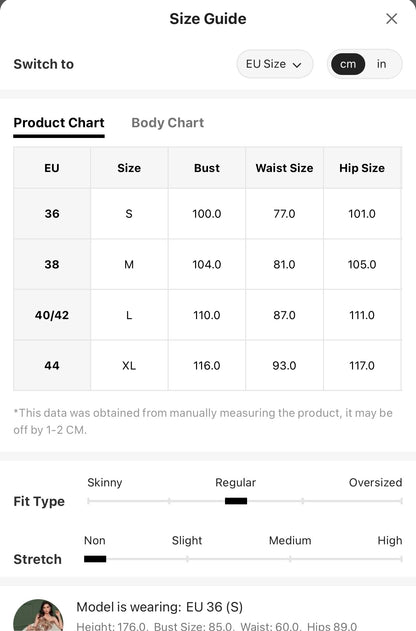Select the EU 36 row header
Viewport: 416px width, 631px height.
tap(52, 214)
